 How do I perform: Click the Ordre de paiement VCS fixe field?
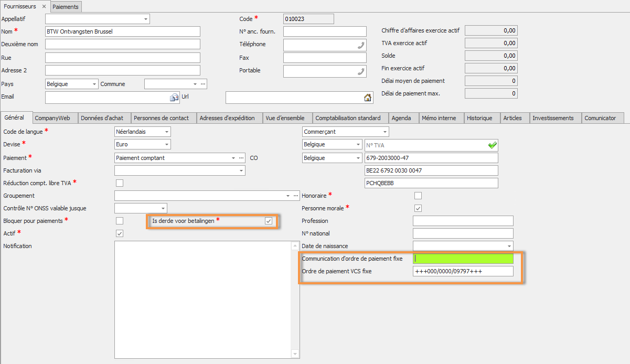coord(463,271)
